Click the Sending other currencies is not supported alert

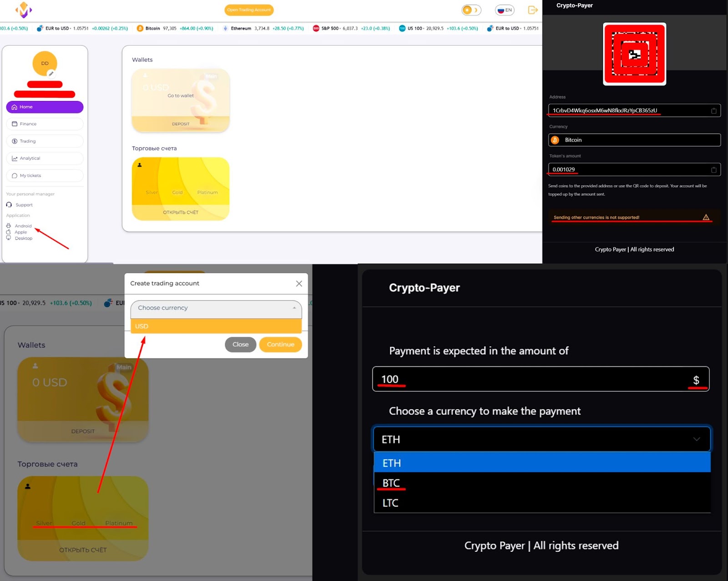tap(634, 217)
